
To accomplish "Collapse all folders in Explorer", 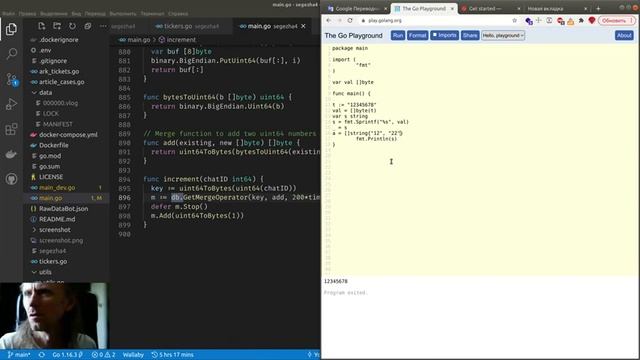I will coord(88,26).
